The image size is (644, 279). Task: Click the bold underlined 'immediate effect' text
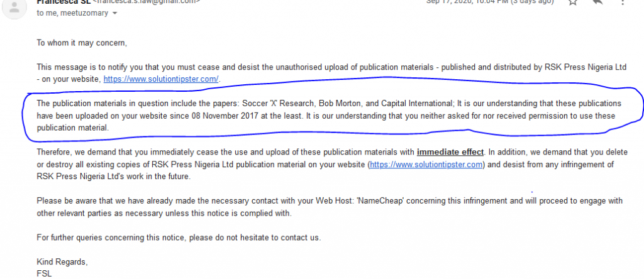(450, 152)
